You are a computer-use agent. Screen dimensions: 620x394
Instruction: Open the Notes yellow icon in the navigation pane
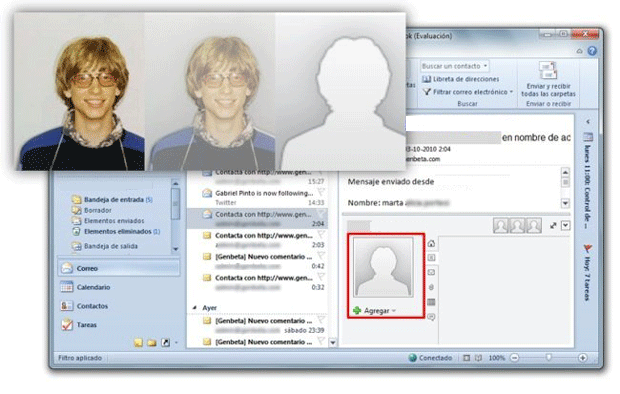point(138,343)
